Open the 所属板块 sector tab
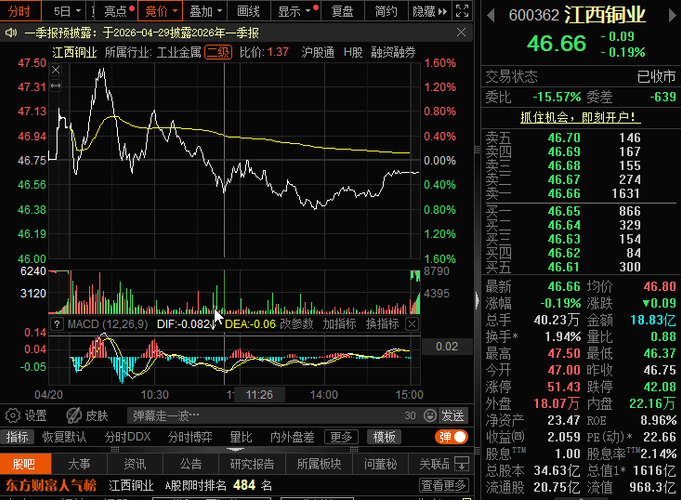681x500 pixels. (x=319, y=464)
